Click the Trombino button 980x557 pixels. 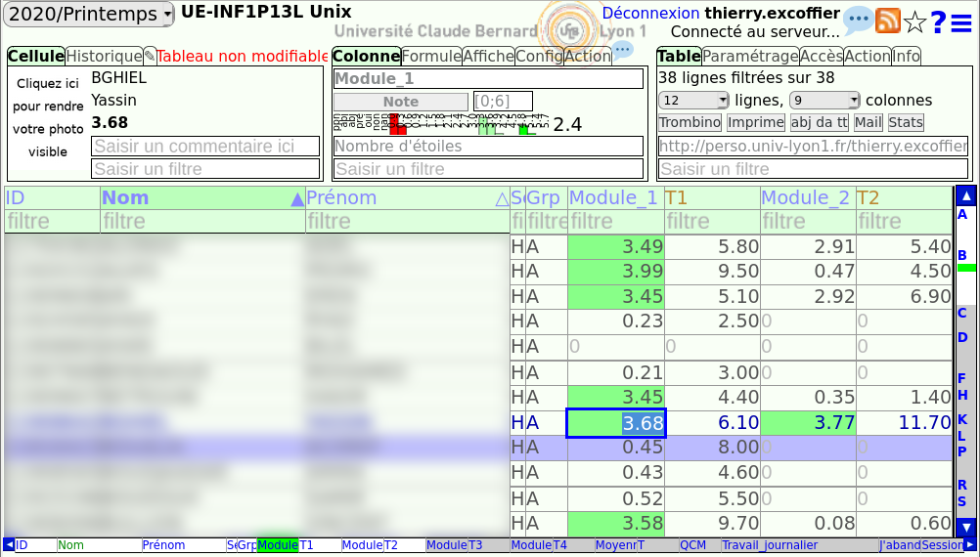pyautogui.click(x=690, y=122)
